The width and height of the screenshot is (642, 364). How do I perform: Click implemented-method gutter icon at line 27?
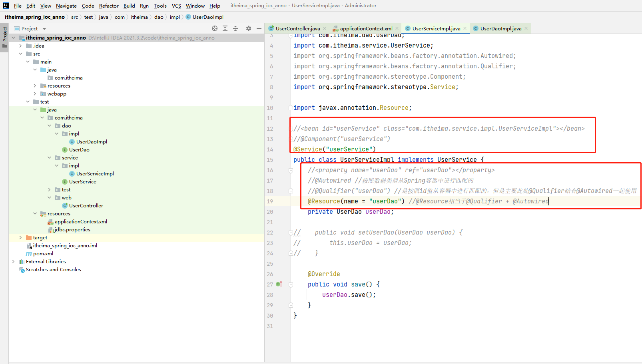(x=279, y=284)
